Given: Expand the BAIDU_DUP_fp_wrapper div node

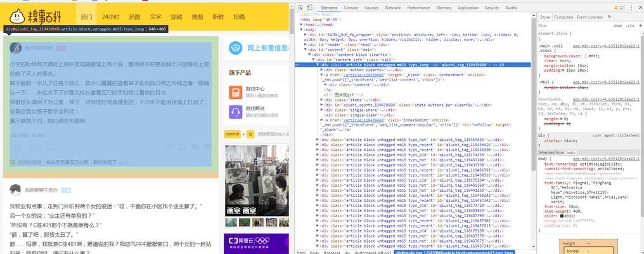Looking at the screenshot, I should (306, 34).
